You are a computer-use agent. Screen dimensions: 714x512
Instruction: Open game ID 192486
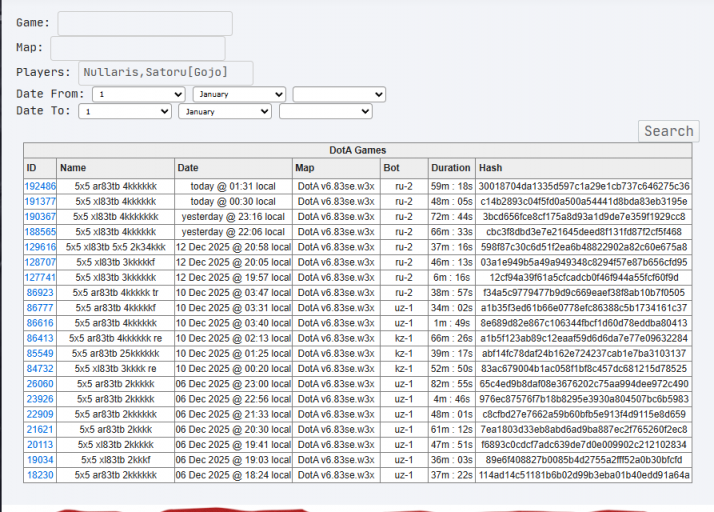point(40,186)
